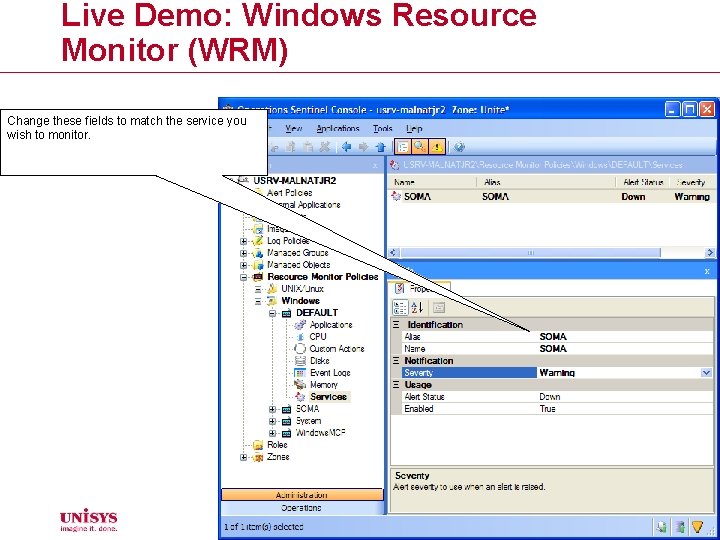Click the blue Up-level arrow in toolbar
The width and height of the screenshot is (720, 540).
[x=380, y=147]
